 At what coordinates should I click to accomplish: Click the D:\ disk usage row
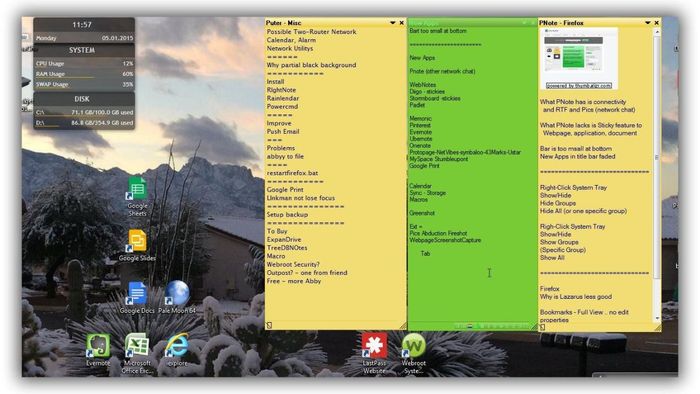(x=84, y=123)
